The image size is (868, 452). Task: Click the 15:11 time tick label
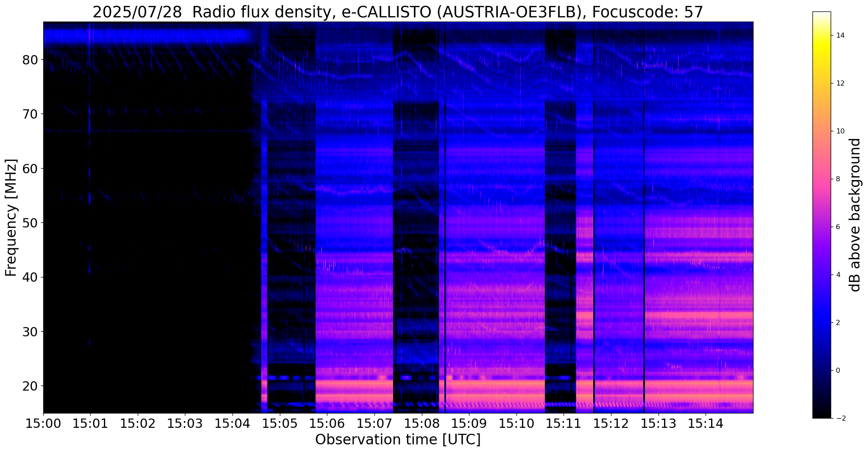[x=564, y=424]
